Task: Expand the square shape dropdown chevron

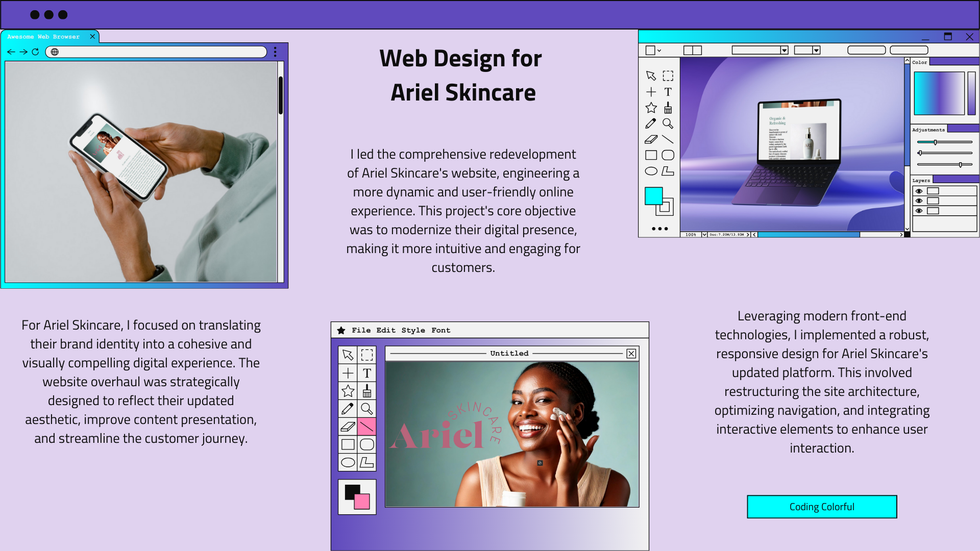Action: pyautogui.click(x=659, y=51)
